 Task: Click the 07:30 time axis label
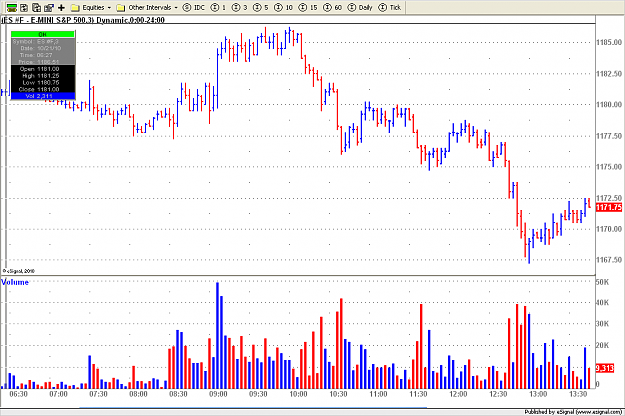(98, 394)
